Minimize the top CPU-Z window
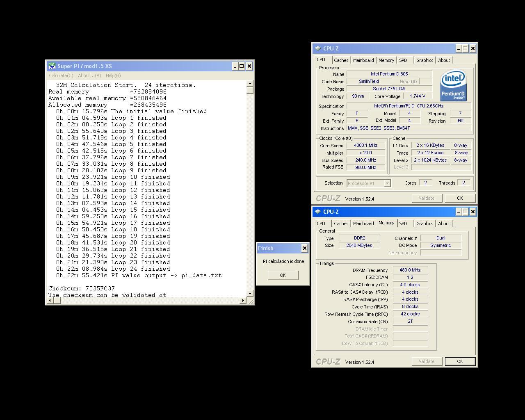Screen dimensions: 525x420 pos(459,48)
